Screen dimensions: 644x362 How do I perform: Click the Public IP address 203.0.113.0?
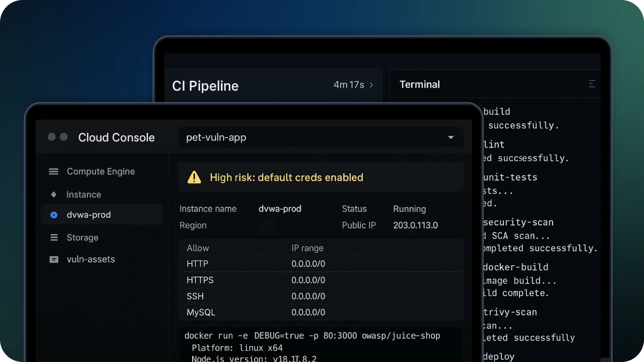415,225
